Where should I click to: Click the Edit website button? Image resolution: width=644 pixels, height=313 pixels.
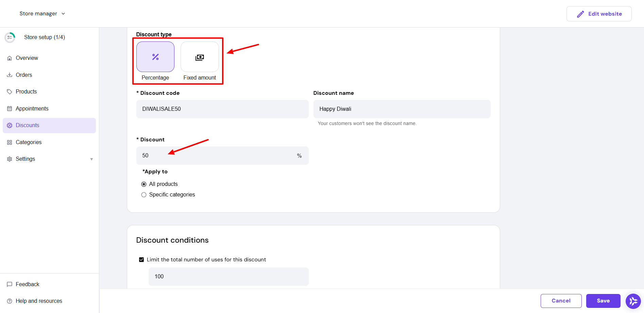tap(599, 14)
